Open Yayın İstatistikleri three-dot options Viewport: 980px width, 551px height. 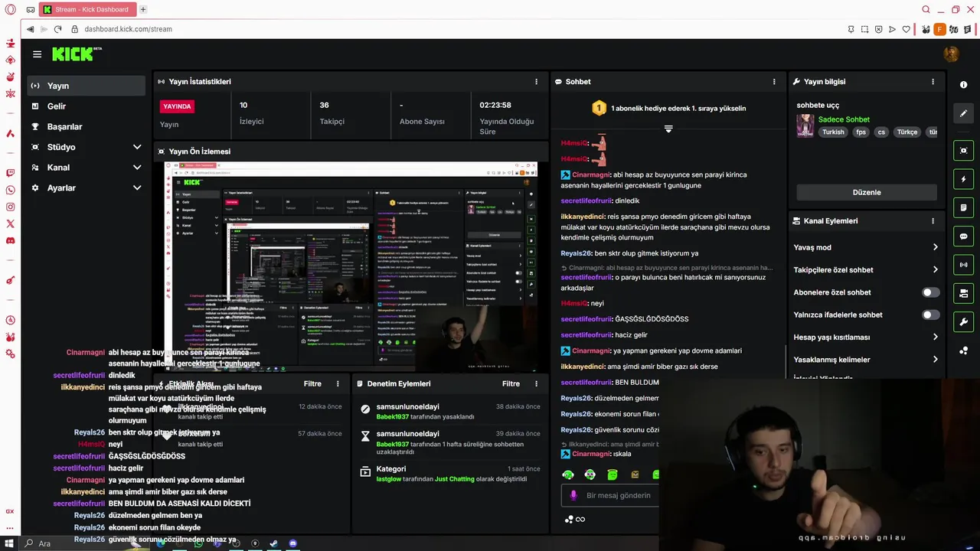536,81
